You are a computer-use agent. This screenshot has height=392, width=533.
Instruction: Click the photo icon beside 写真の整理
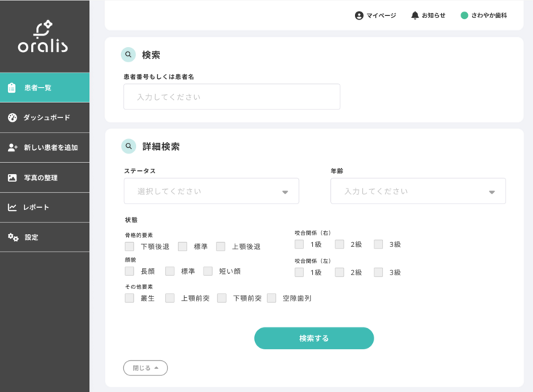[x=12, y=178]
